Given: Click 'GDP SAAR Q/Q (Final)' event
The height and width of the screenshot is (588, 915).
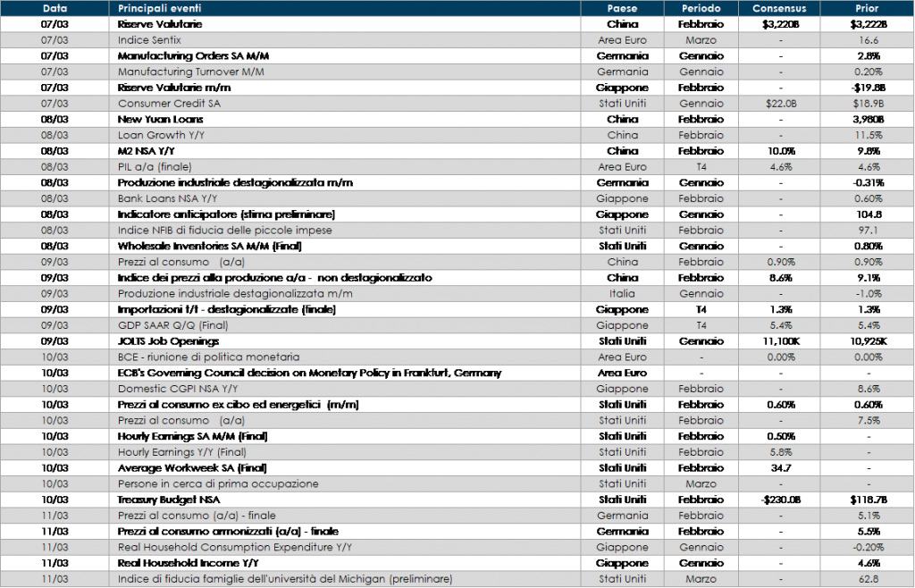Looking at the screenshot, I should (x=170, y=325).
